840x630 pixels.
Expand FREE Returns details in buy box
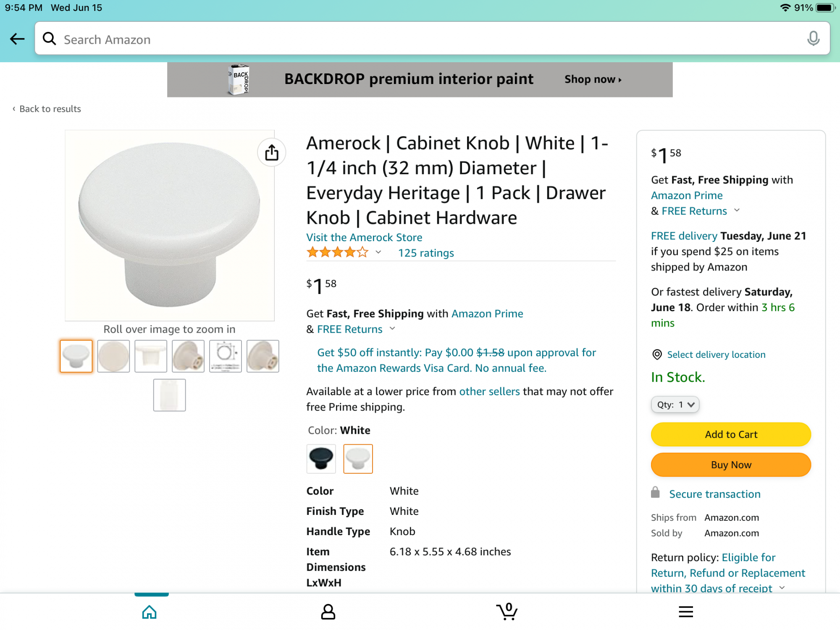[737, 210]
